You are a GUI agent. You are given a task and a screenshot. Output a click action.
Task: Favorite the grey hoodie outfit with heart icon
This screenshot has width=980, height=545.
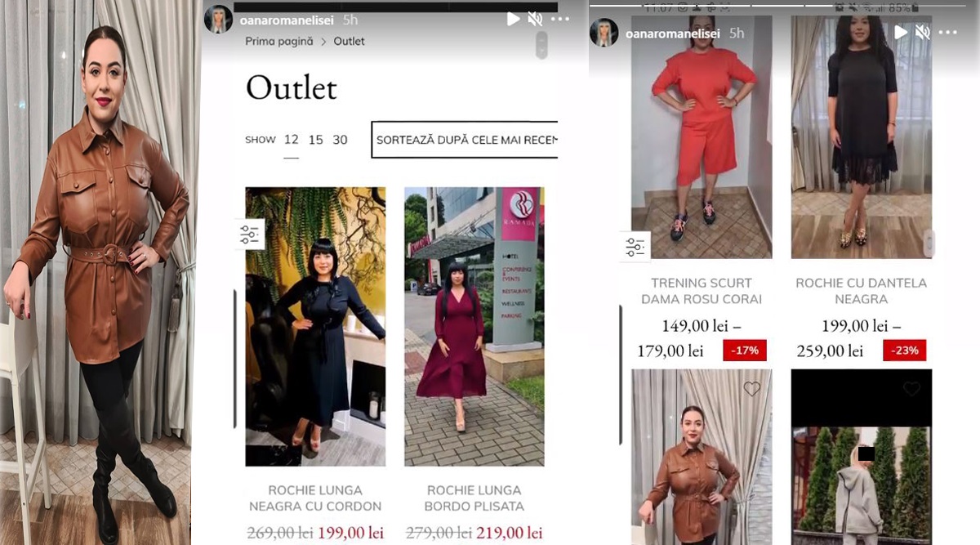pyautogui.click(x=911, y=389)
